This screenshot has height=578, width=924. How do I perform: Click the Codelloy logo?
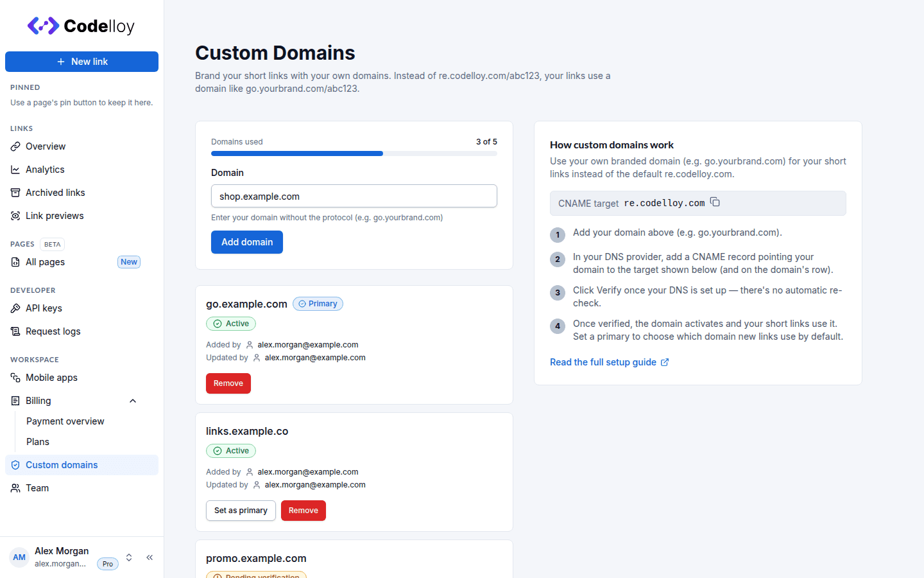coord(81,26)
